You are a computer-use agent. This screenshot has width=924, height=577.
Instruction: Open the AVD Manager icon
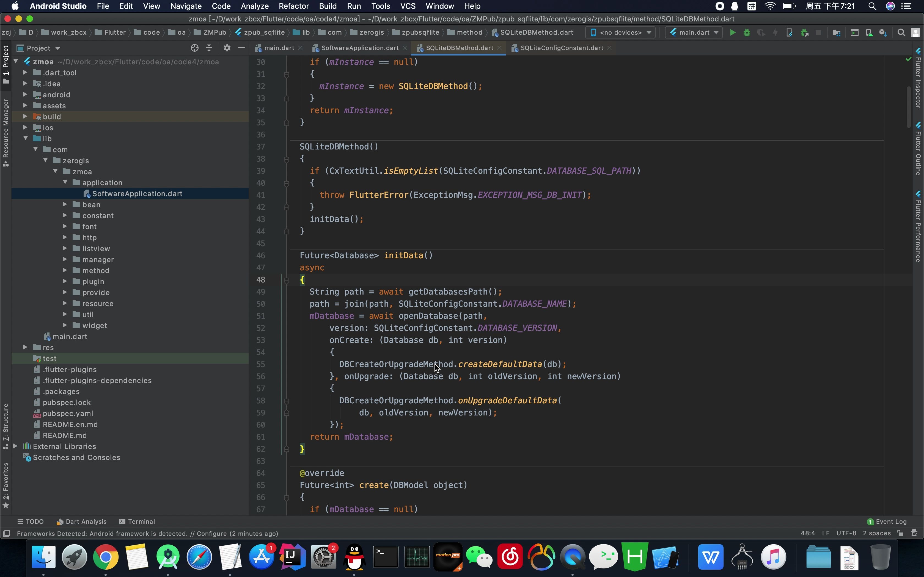click(869, 33)
